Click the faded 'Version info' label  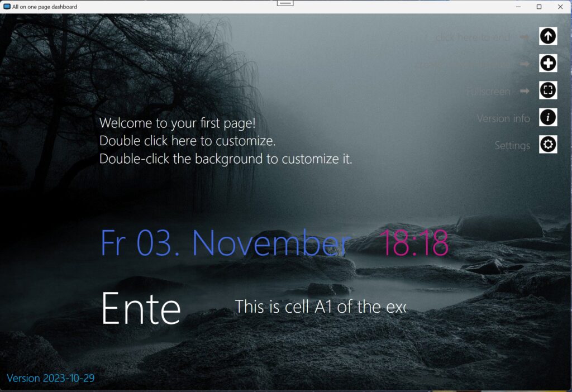click(503, 118)
